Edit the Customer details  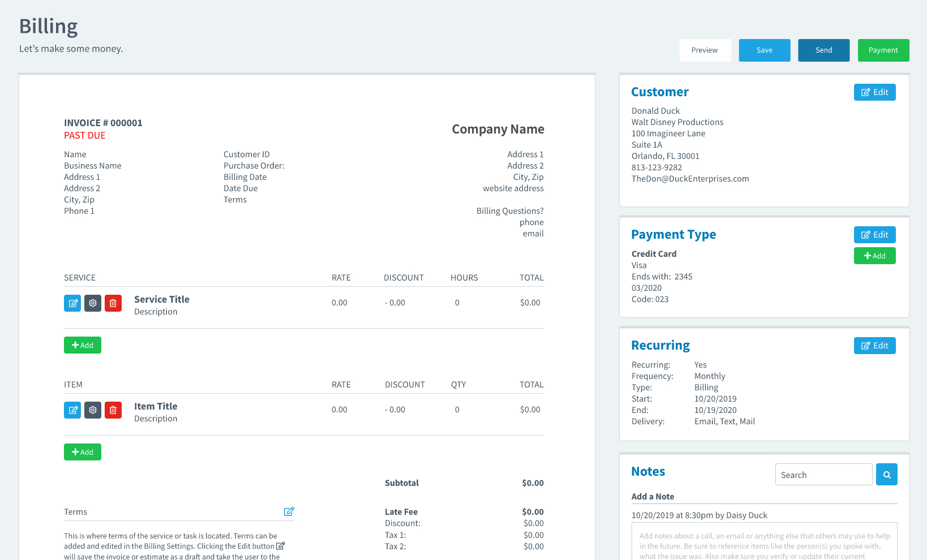(x=874, y=92)
